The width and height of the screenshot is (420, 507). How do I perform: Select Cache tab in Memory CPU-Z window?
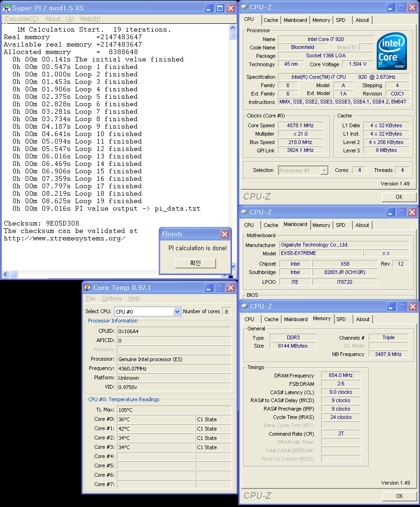[x=271, y=319]
